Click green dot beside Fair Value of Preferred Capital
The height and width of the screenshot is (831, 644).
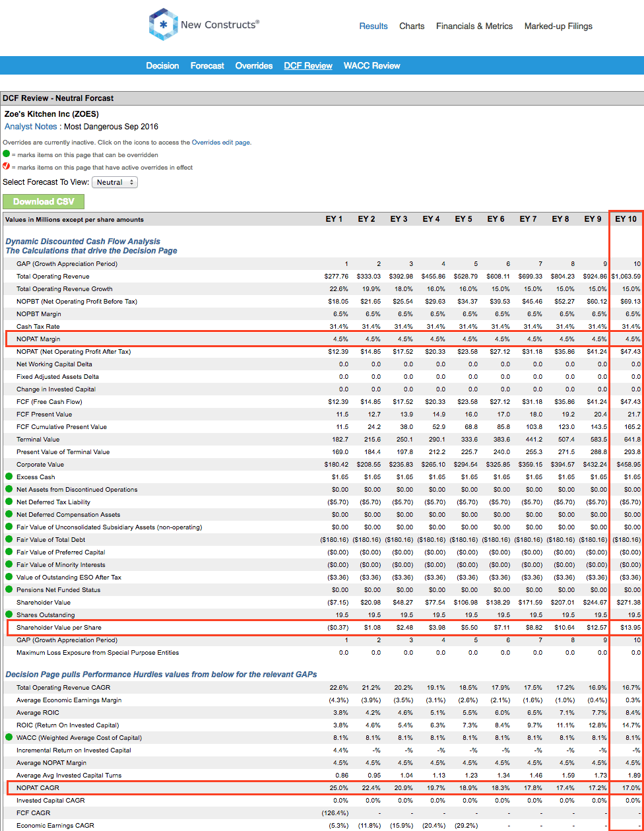pyautogui.click(x=9, y=552)
